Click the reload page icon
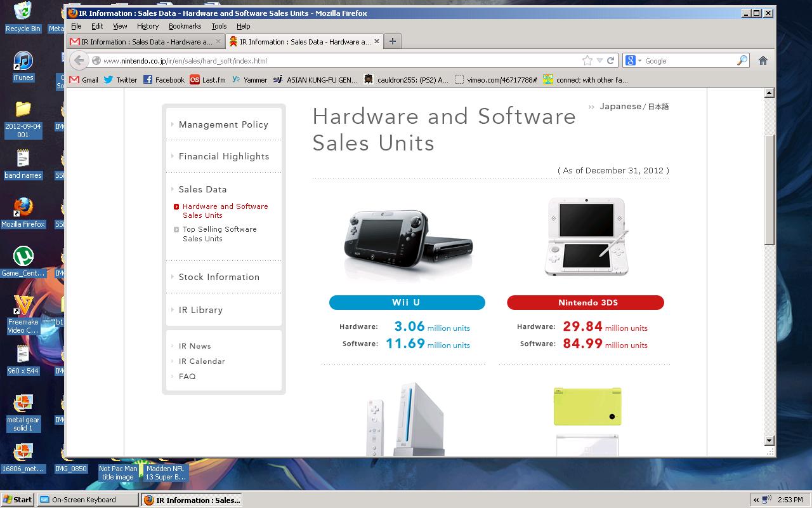 click(x=611, y=61)
